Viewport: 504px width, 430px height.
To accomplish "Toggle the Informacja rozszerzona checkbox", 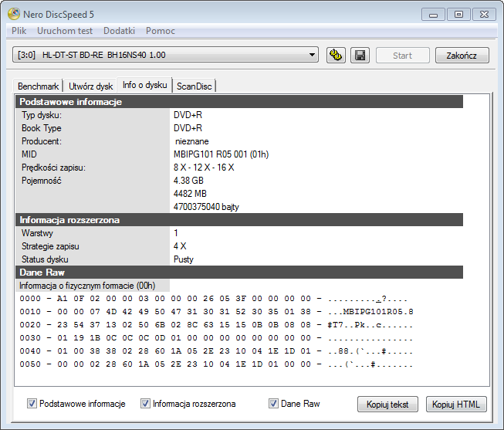I will pyautogui.click(x=145, y=403).
